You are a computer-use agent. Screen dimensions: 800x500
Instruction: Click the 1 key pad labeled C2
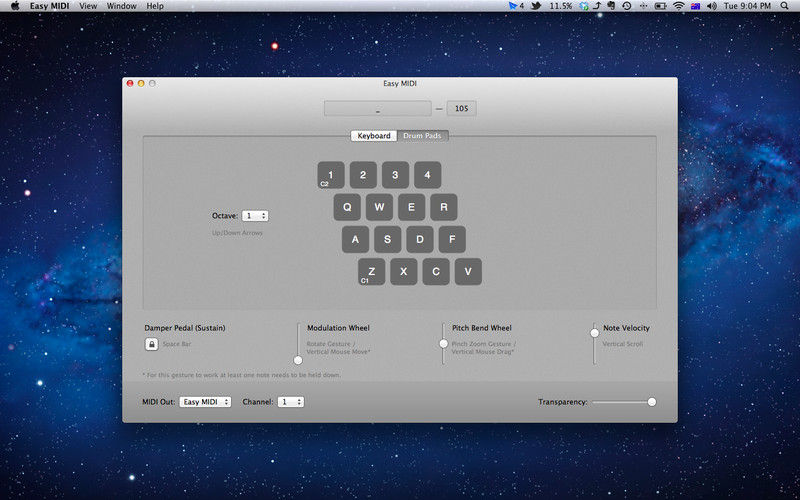[331, 175]
